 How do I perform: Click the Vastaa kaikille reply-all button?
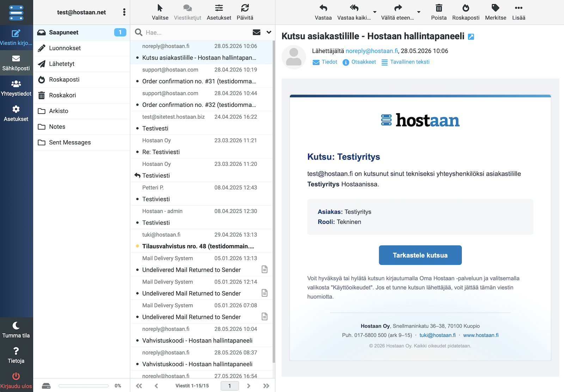click(354, 12)
